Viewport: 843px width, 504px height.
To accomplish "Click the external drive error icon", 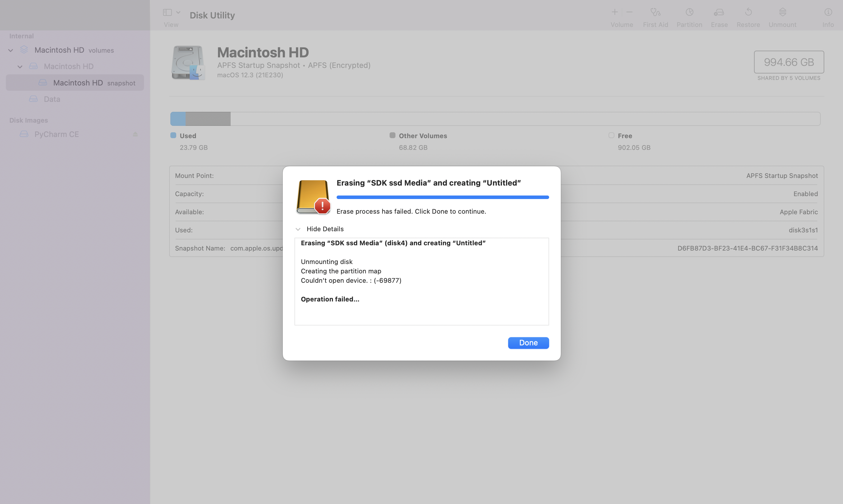I will [313, 197].
